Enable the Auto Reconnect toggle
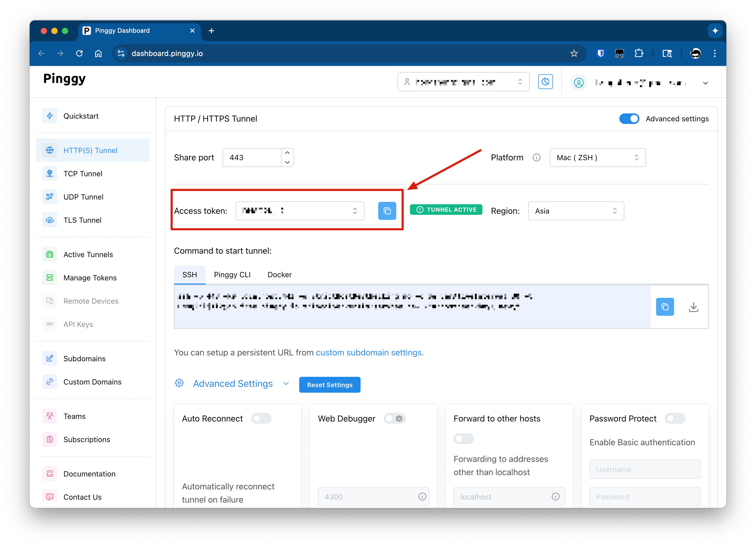Screen dimensions: 756x547 [261, 418]
